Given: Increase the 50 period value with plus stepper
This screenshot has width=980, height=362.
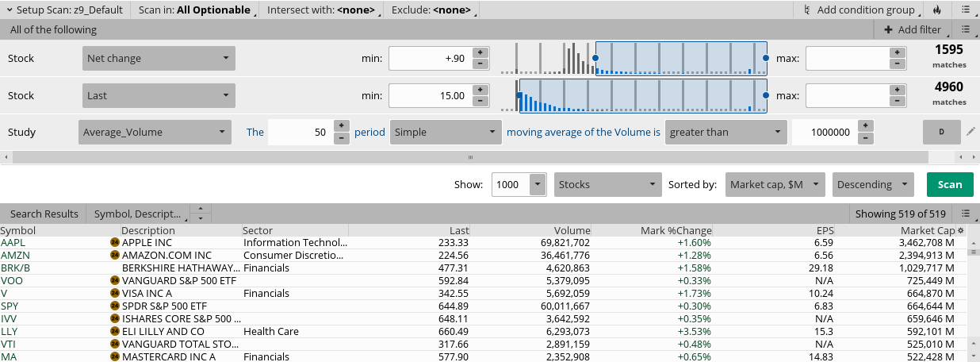Looking at the screenshot, I should (x=341, y=126).
